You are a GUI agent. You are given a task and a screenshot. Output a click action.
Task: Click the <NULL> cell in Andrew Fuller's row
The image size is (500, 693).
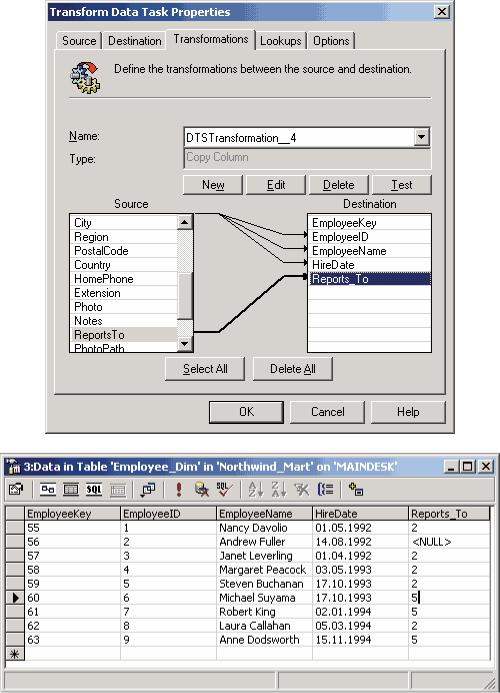(449, 542)
